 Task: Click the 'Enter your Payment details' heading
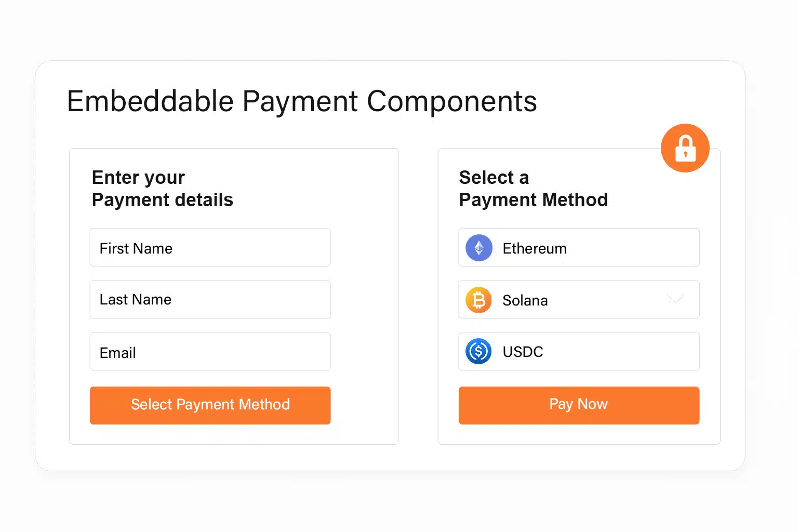(x=162, y=189)
